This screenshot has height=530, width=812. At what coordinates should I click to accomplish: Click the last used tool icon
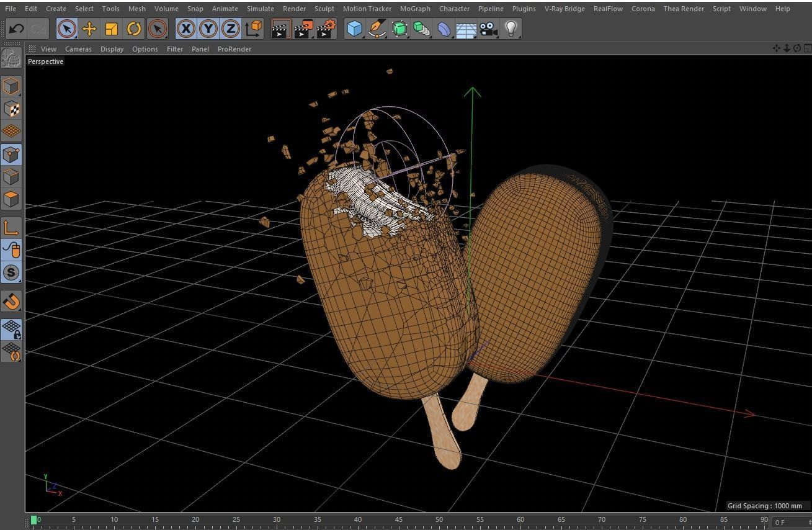pyautogui.click(x=158, y=29)
